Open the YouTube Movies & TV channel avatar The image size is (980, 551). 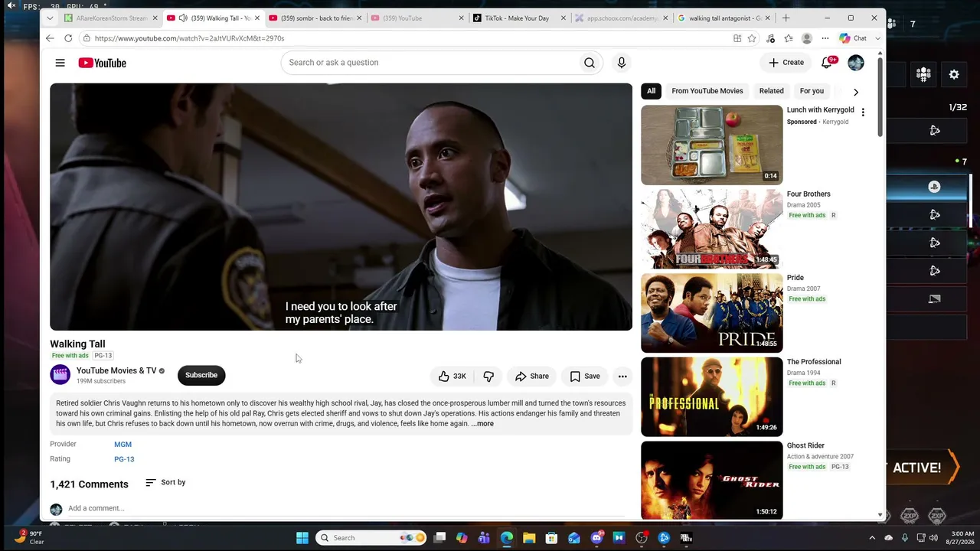(x=60, y=375)
